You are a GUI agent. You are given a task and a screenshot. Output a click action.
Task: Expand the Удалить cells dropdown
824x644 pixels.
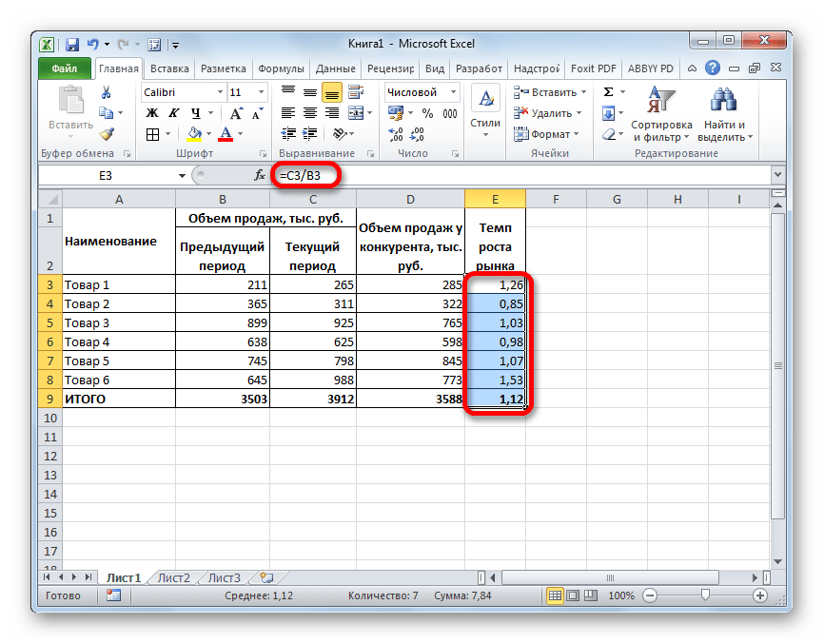tap(579, 113)
